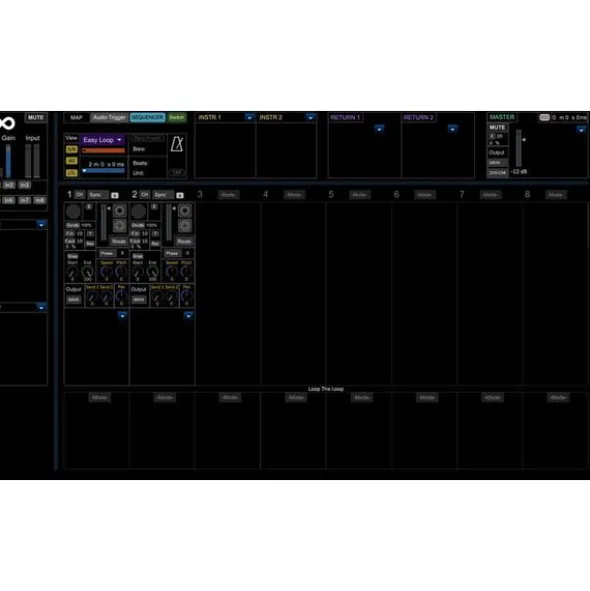
Task: Click track 1 Pitch knob
Action: click(x=121, y=272)
